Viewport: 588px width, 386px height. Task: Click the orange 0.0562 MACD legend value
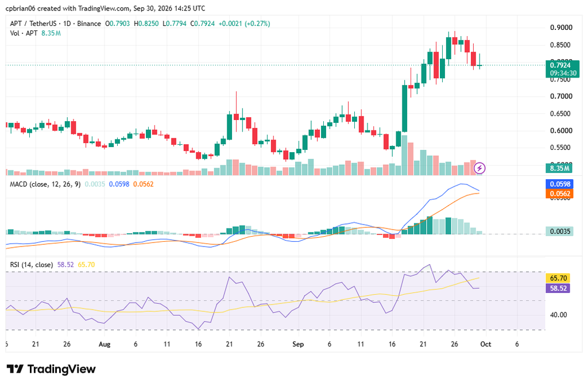[144, 184]
